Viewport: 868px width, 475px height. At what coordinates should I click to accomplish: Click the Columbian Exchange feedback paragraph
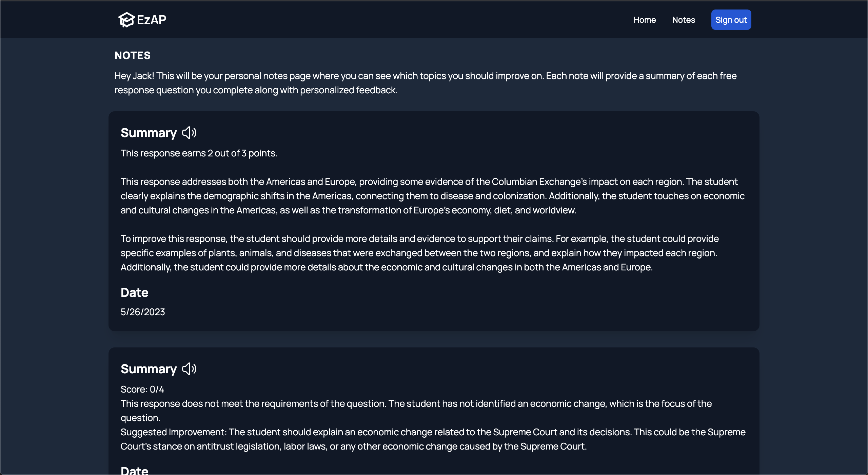pos(432,196)
